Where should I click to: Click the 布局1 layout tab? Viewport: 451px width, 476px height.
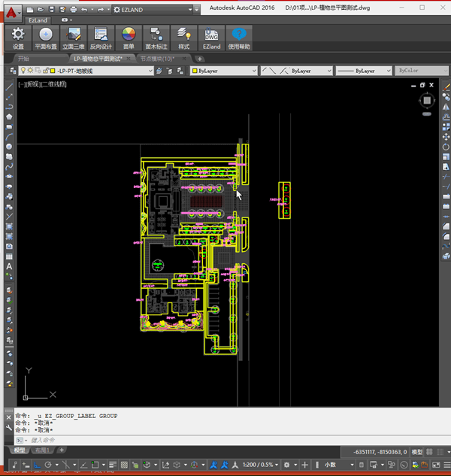44,450
